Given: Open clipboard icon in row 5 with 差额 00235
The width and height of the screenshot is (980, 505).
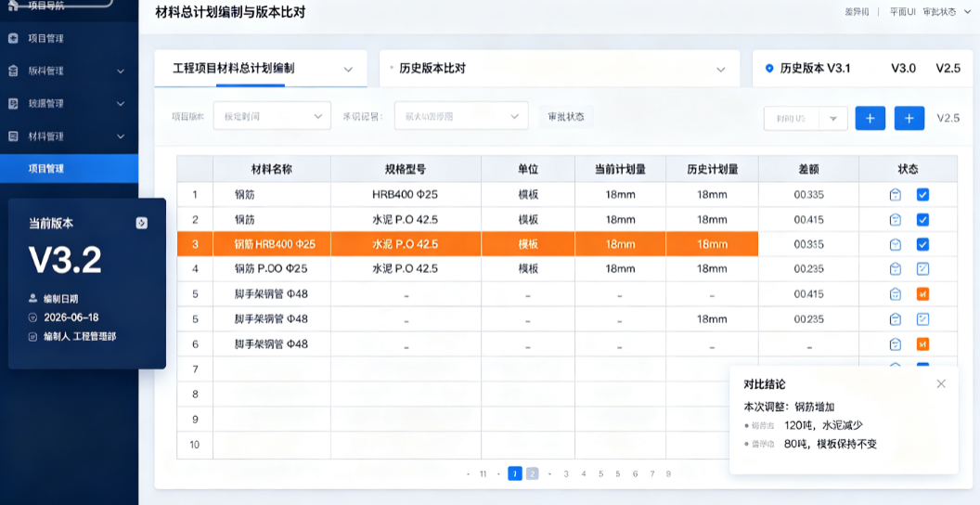Looking at the screenshot, I should pos(895,318).
